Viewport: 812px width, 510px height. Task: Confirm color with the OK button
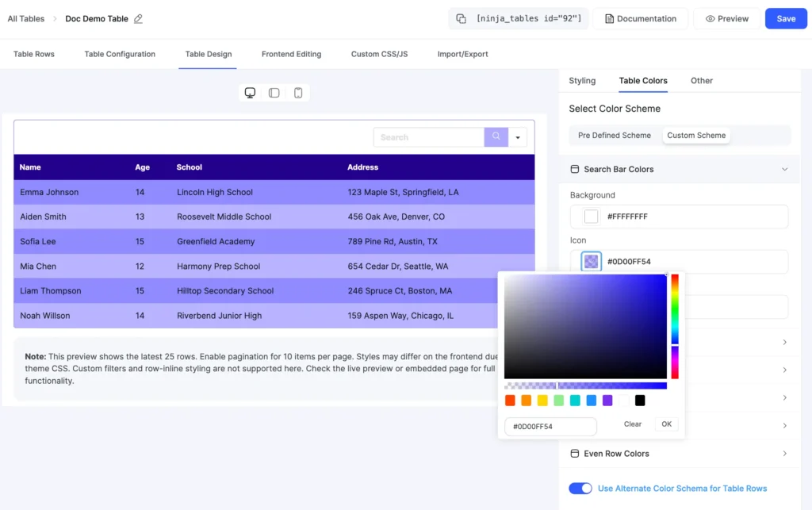coord(666,424)
